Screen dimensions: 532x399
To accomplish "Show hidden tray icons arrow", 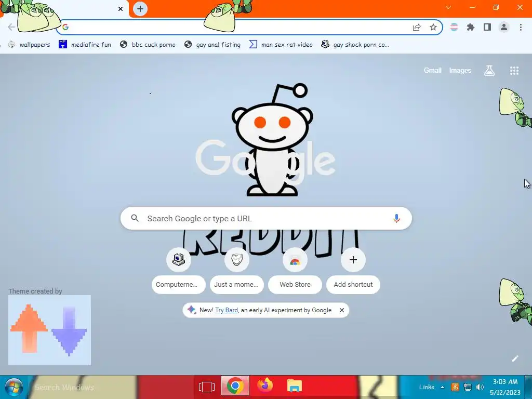I will (x=443, y=387).
